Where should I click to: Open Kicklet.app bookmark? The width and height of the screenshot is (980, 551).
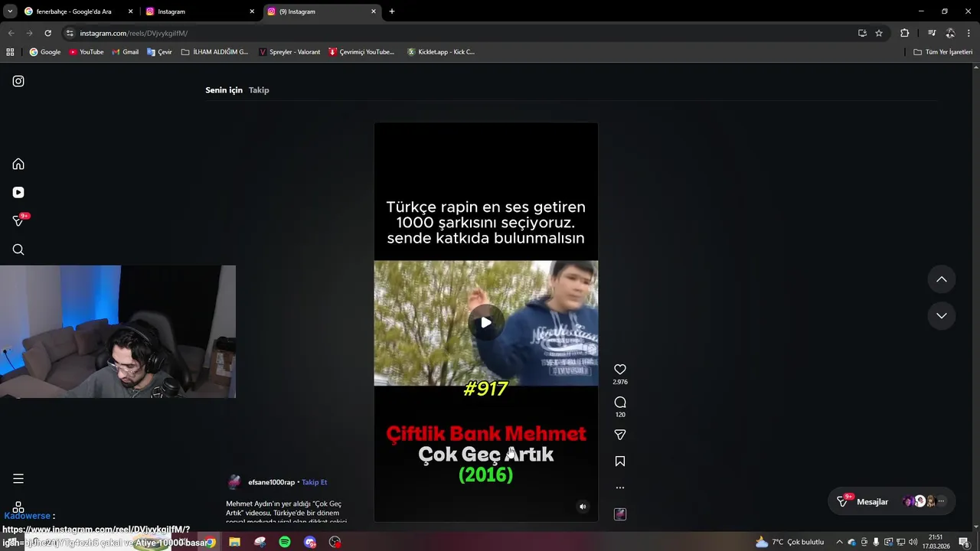tap(441, 52)
